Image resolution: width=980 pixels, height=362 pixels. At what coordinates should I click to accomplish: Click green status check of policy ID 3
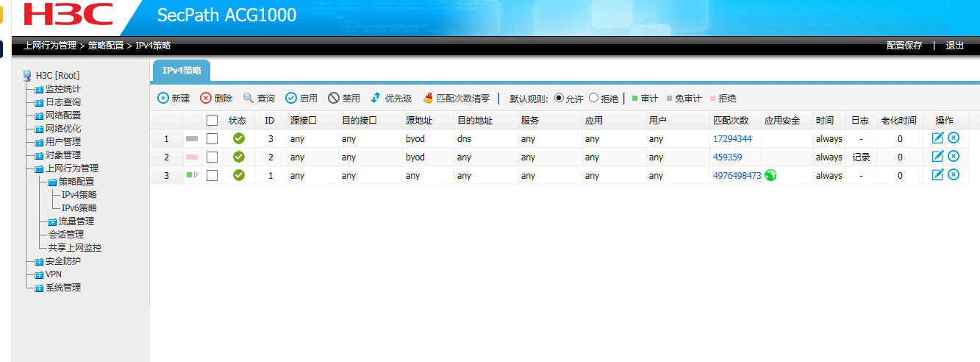(238, 138)
